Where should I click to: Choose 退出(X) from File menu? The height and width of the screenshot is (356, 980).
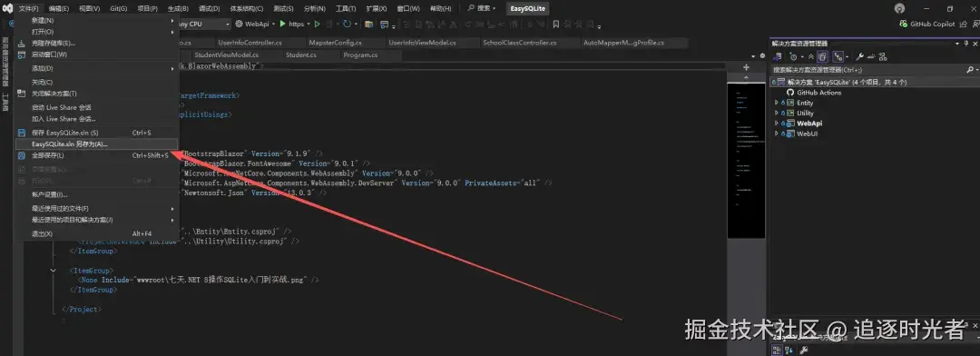click(x=96, y=233)
